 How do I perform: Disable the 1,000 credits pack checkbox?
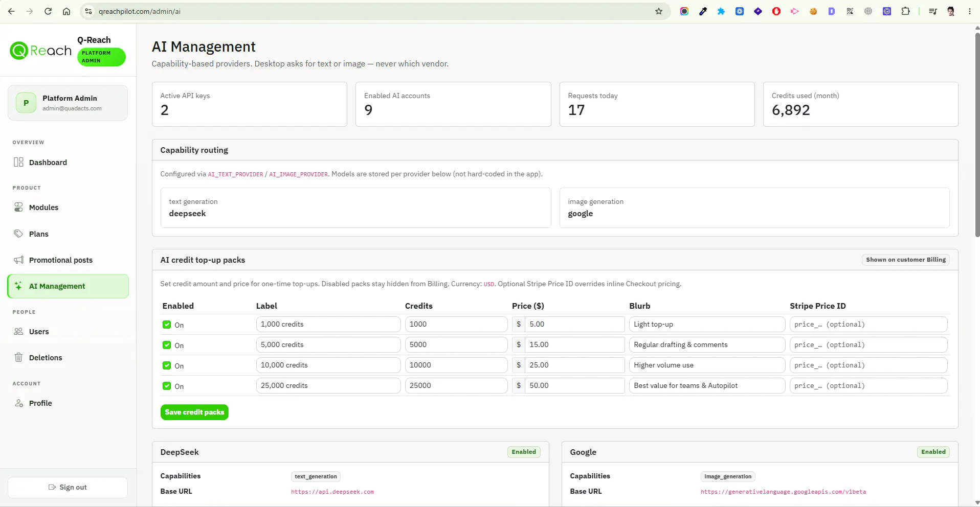click(x=167, y=325)
